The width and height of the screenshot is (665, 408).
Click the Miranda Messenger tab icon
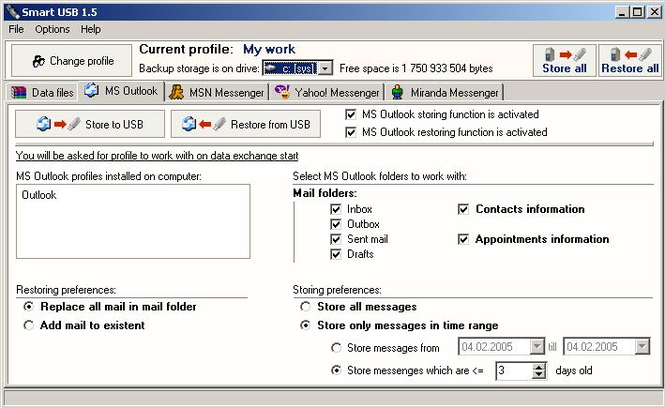(x=397, y=92)
